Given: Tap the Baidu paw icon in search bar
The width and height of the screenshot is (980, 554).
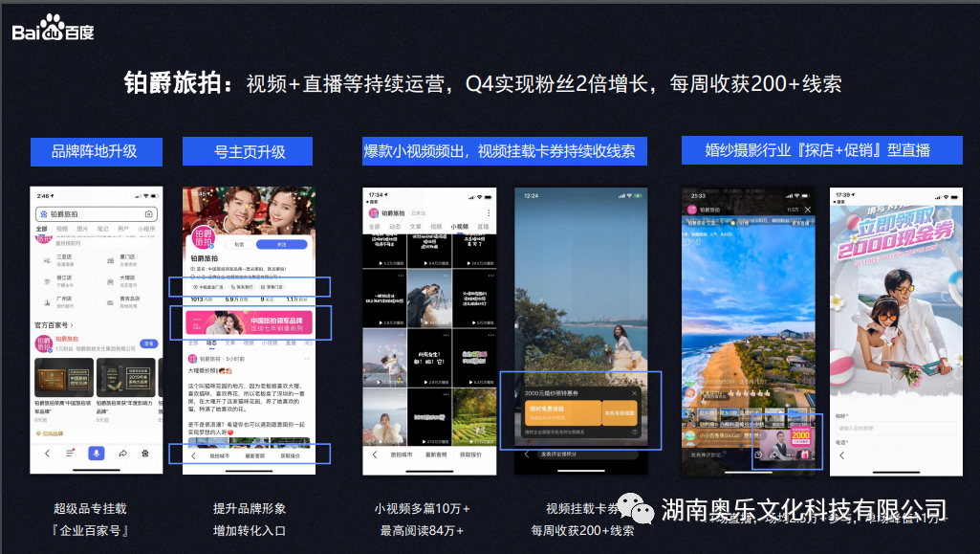Looking at the screenshot, I should 44,213.
